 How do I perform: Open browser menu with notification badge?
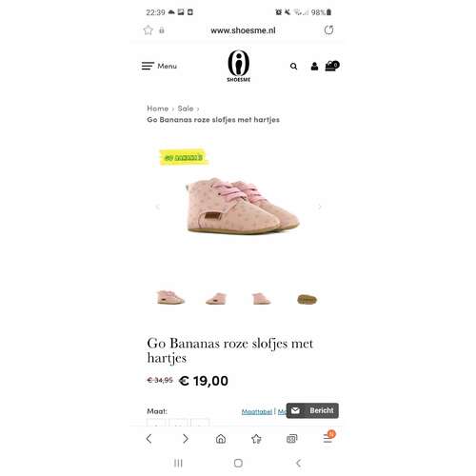328,437
